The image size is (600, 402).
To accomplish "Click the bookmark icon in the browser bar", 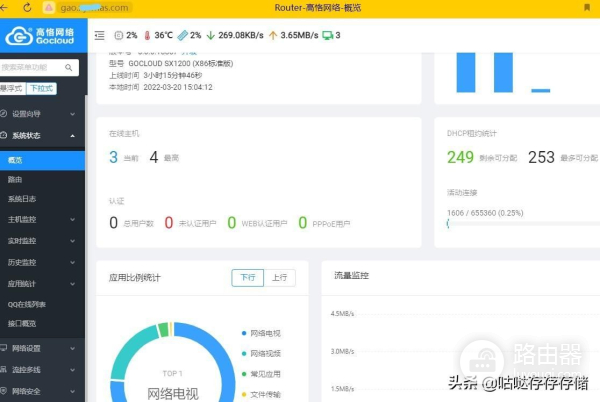I will (587, 8).
